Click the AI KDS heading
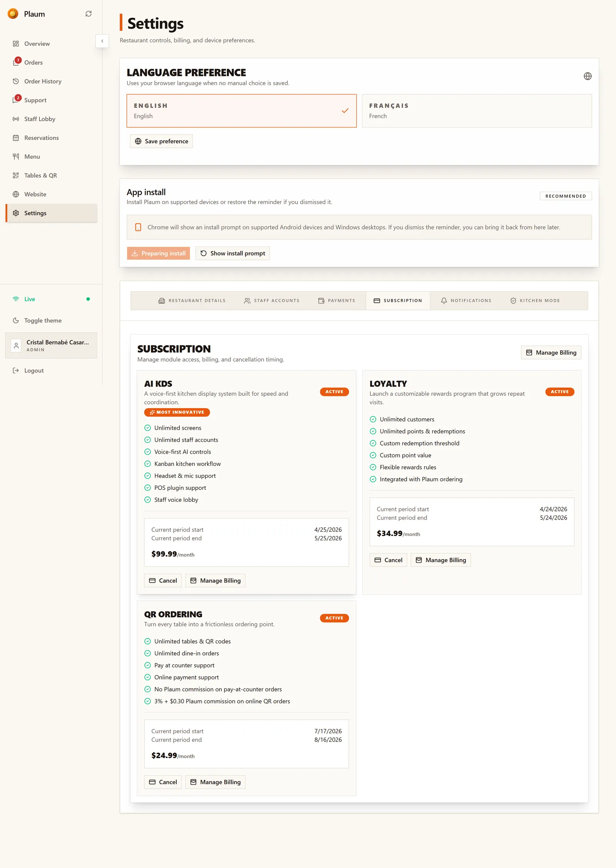 [158, 384]
